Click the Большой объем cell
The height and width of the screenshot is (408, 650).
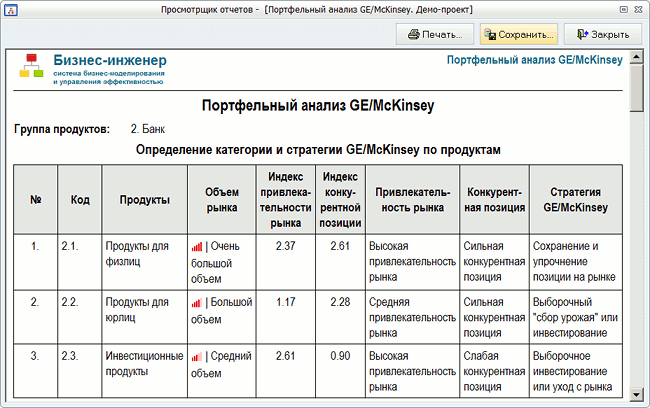pyautogui.click(x=222, y=317)
